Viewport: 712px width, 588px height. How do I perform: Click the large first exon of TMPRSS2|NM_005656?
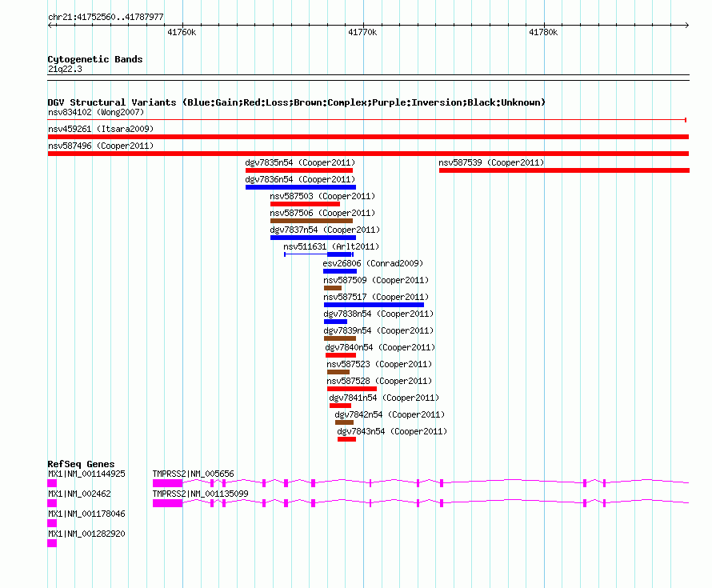[167, 483]
